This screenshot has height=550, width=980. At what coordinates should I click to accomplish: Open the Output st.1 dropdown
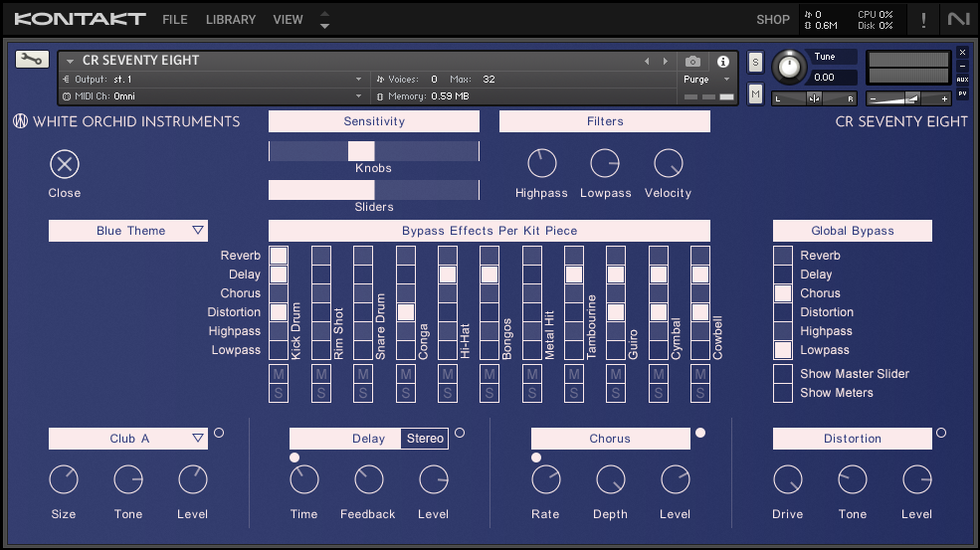tap(213, 80)
